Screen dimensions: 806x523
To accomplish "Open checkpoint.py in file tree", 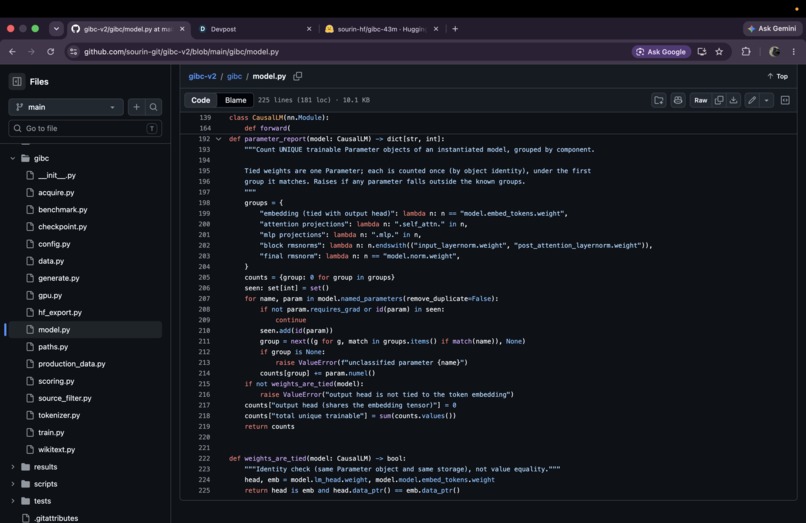I will 62,227.
